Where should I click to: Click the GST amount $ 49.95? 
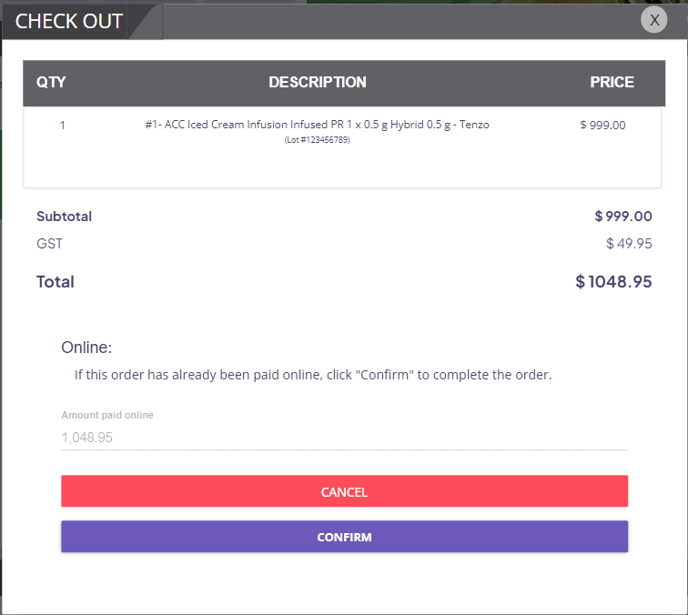pos(629,243)
